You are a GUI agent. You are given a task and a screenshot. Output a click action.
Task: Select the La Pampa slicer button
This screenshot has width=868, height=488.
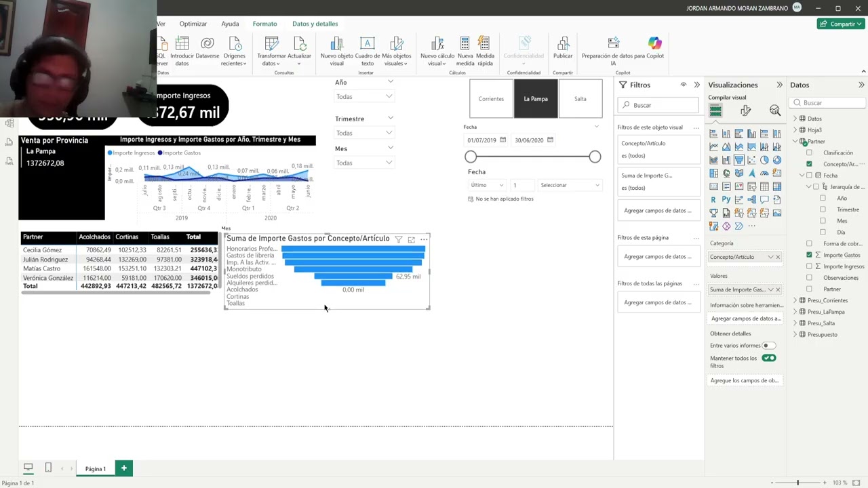tap(536, 99)
